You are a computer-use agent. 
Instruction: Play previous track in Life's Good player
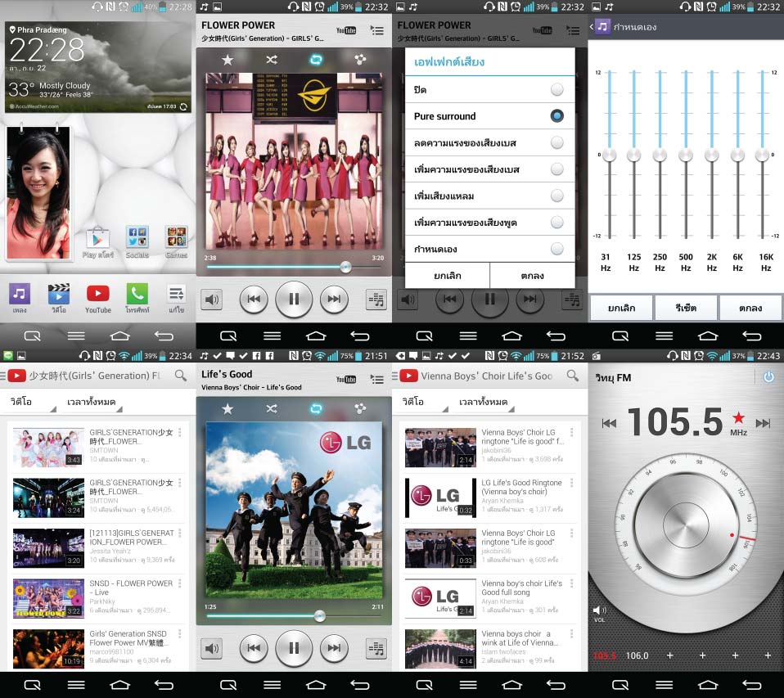pos(254,649)
